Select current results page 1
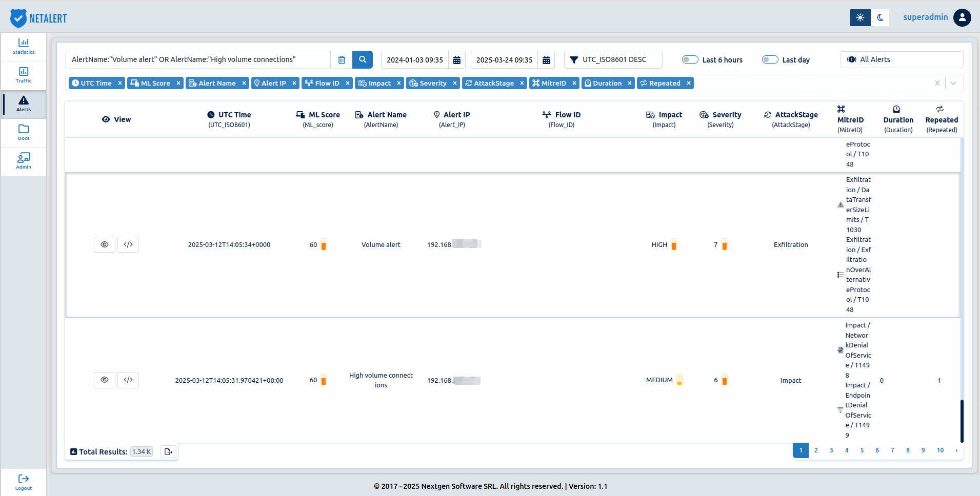The width and height of the screenshot is (980, 496). point(801,450)
